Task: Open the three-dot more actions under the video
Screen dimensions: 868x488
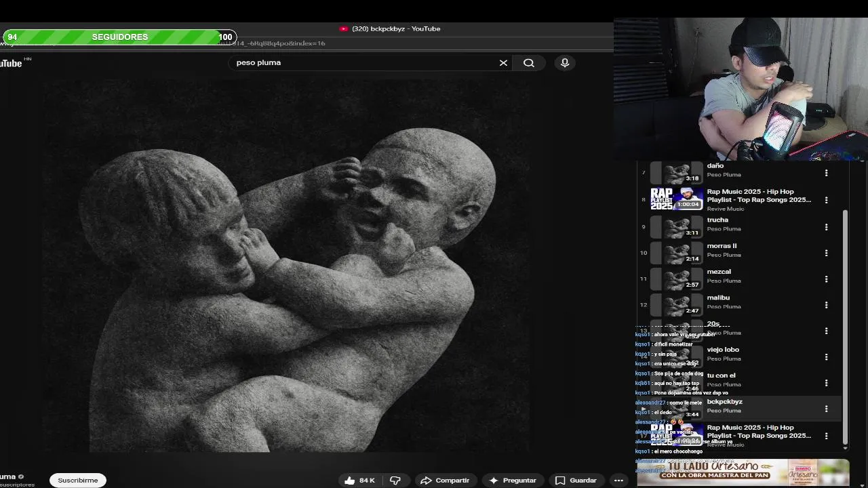Action: 618,481
